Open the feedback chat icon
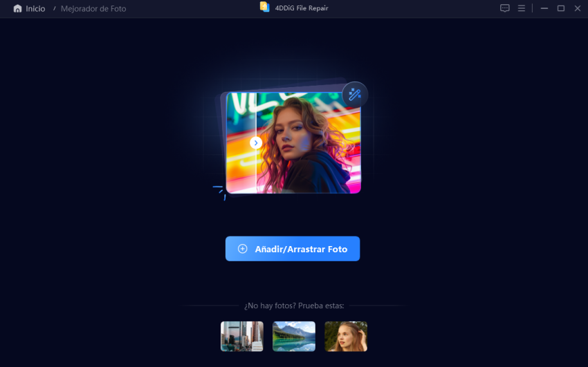Screen dimensions: 588x367 [x=505, y=8]
